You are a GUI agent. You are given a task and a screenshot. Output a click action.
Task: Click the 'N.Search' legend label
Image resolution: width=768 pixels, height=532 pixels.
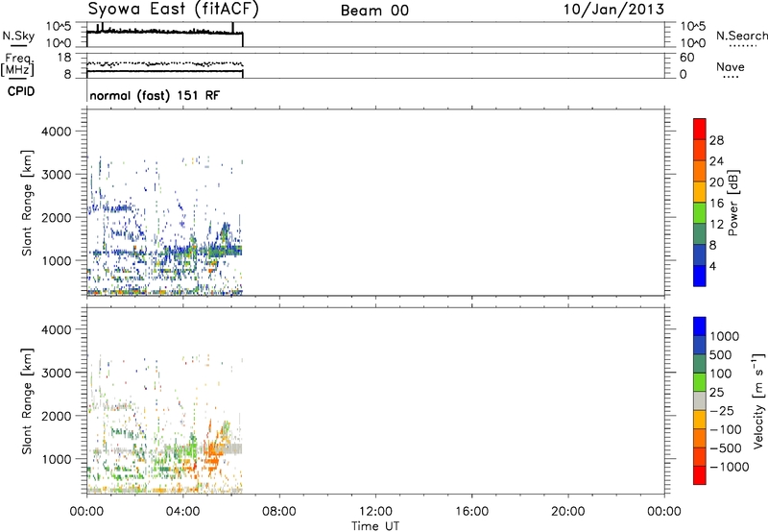click(x=741, y=36)
